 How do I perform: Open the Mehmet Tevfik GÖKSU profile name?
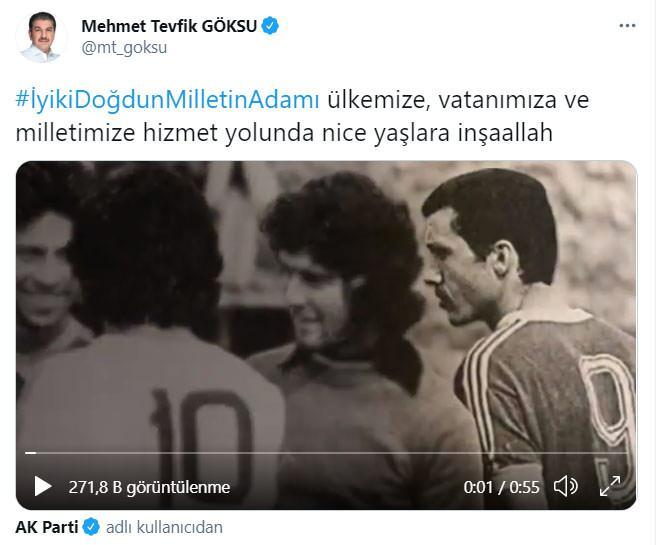169,26
